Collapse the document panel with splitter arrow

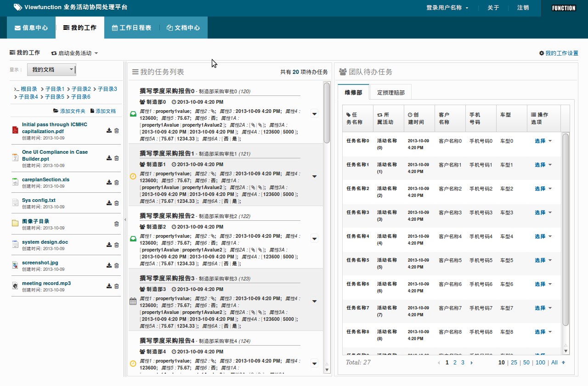[x=125, y=220]
